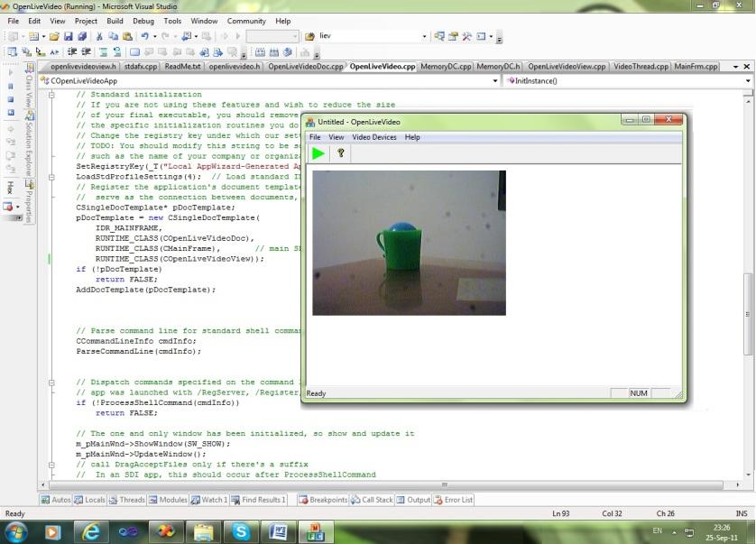756x544 pixels.
Task: Open the 'liev' find combo box dropdown
Action: click(x=424, y=36)
